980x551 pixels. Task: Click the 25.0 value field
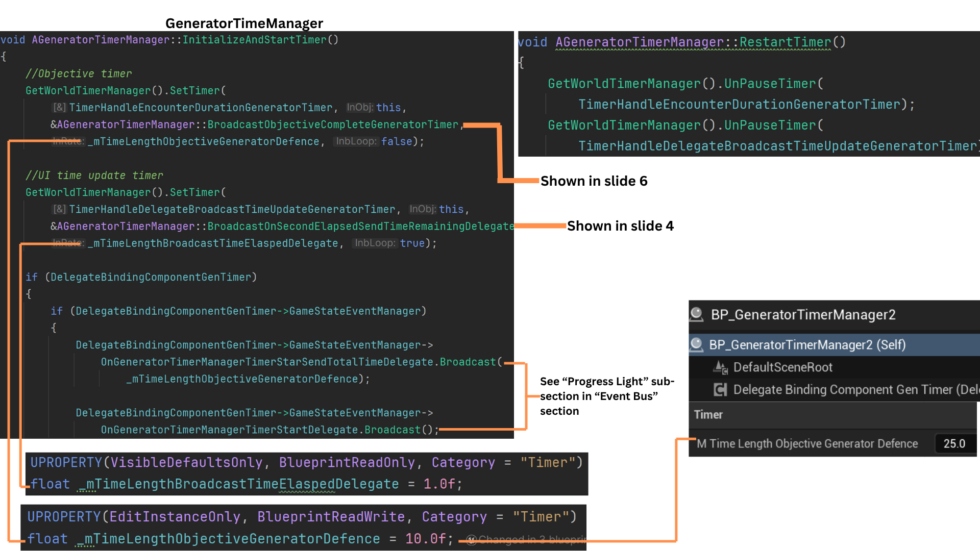tap(954, 444)
